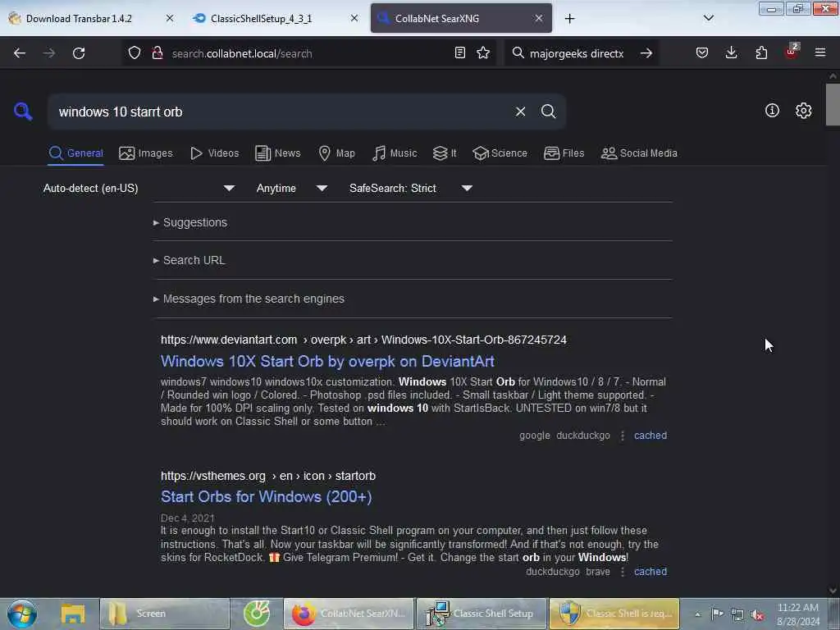Viewport: 840px width, 630px height.
Task: Switch to Classic Shell is req... taskbar window
Action: [614, 614]
